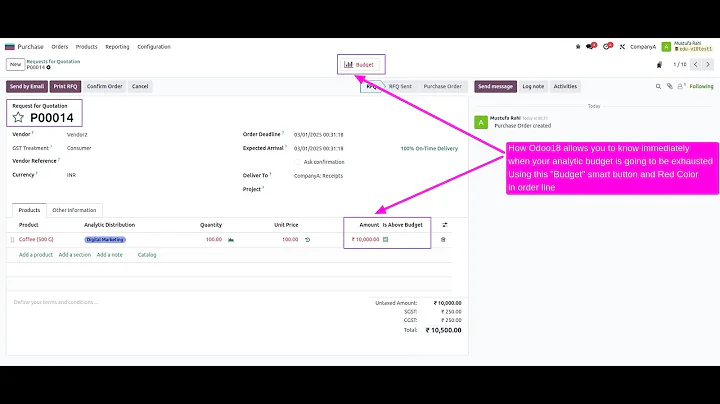Open the Budget smart button
The image size is (720, 404).
[x=361, y=65]
